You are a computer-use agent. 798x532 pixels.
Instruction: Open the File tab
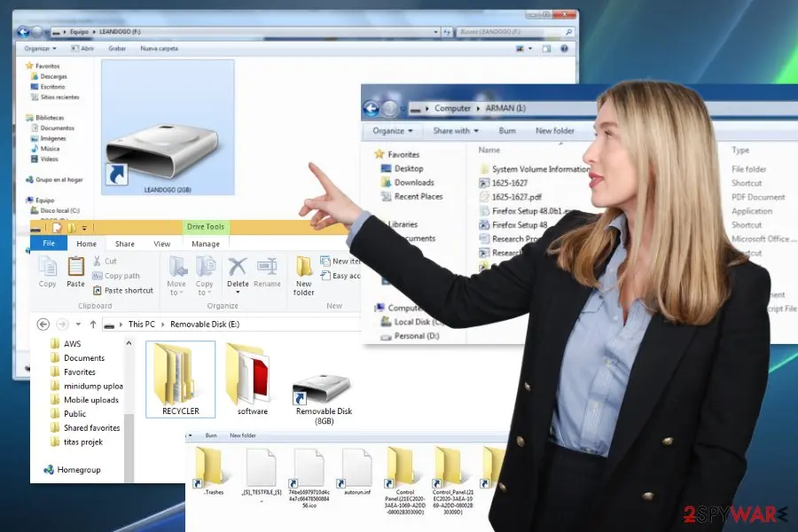(49, 243)
